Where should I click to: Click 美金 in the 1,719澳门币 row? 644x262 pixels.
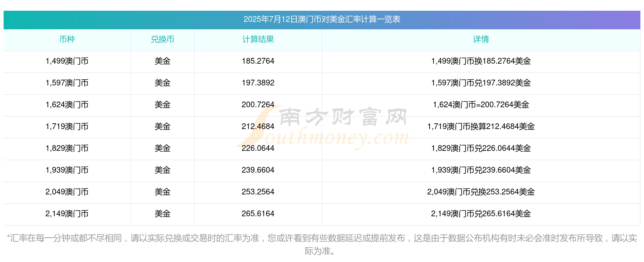pyautogui.click(x=162, y=127)
